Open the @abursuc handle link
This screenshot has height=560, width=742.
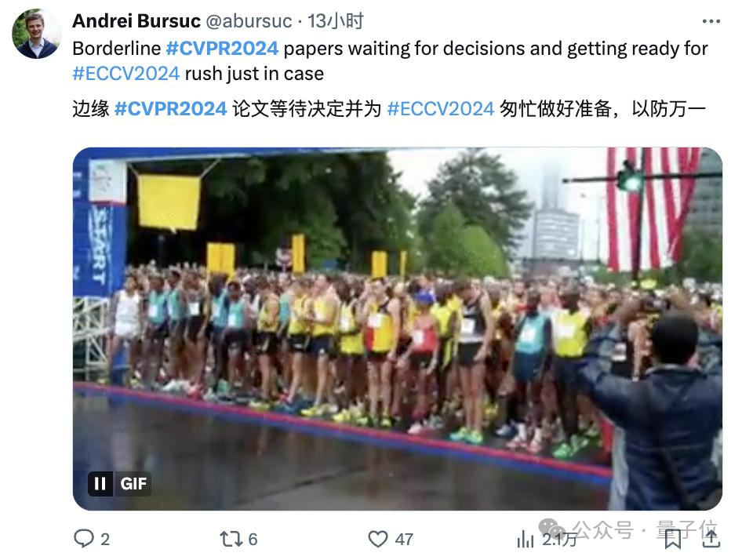pyautogui.click(x=249, y=21)
